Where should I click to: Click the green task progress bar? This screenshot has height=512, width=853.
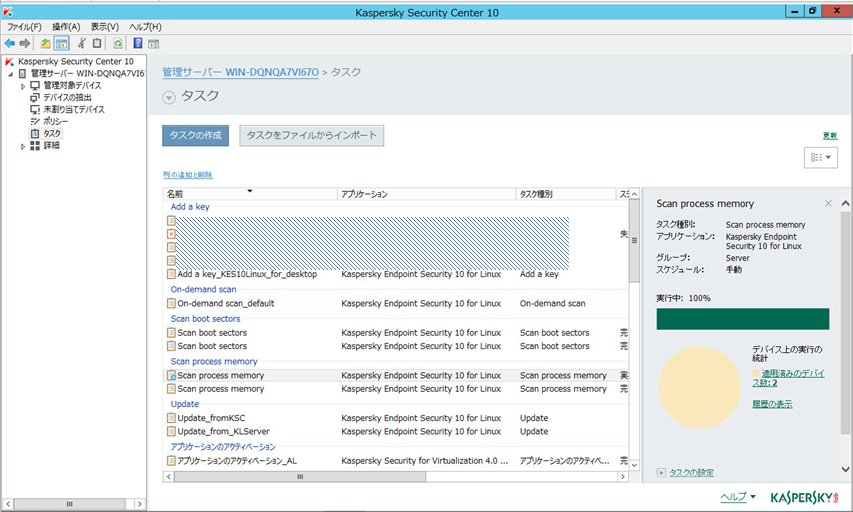[x=743, y=319]
